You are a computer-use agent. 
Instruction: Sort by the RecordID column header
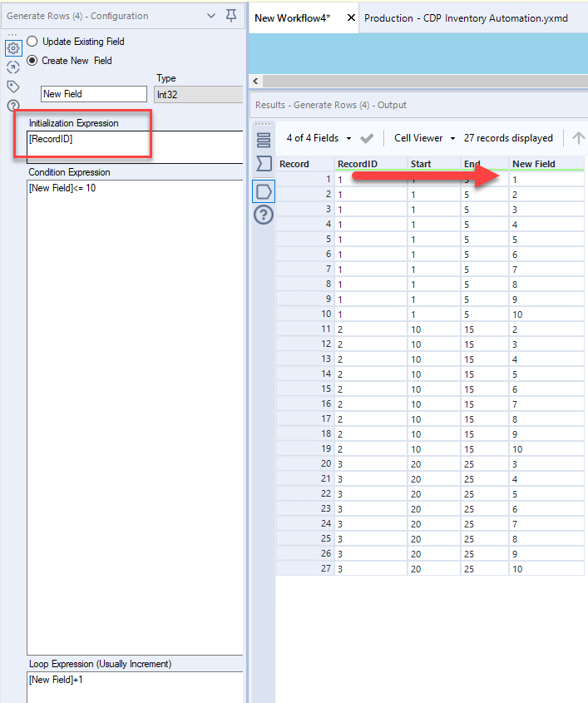[x=371, y=164]
